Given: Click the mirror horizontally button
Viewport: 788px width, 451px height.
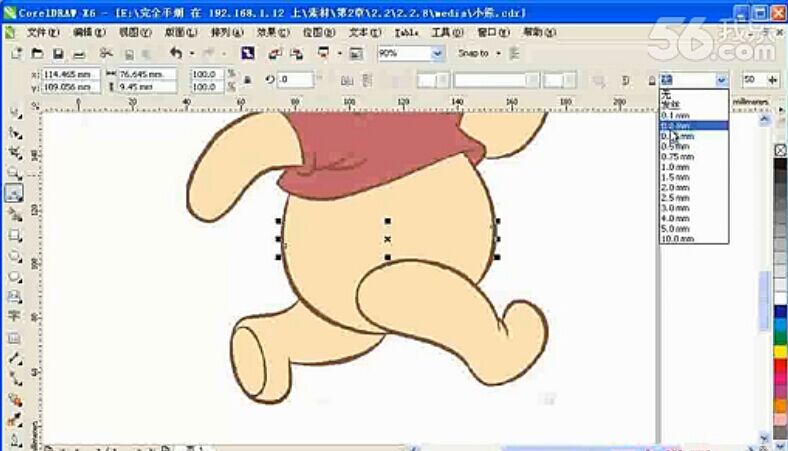Looking at the screenshot, I should tap(346, 80).
